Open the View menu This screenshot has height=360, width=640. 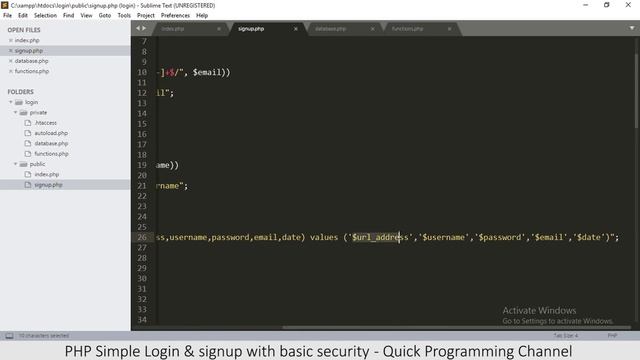click(86, 16)
